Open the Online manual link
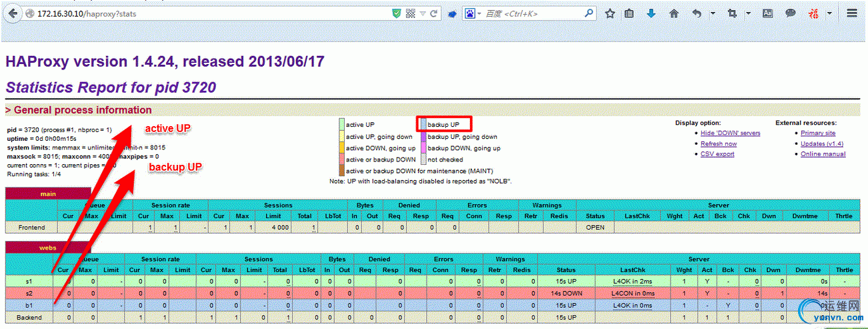 point(823,154)
